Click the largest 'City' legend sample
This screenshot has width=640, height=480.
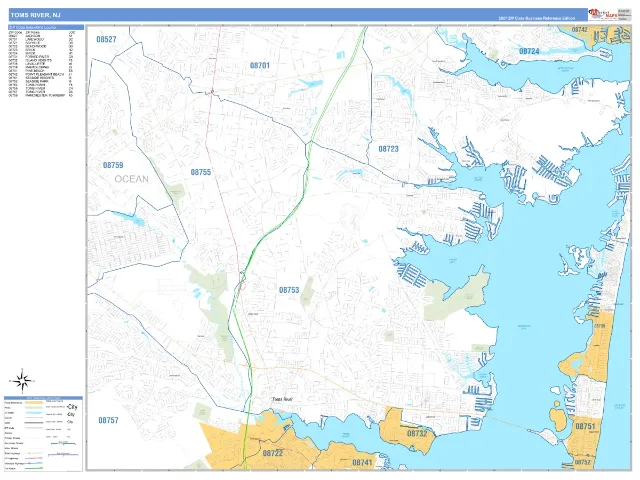(x=72, y=407)
